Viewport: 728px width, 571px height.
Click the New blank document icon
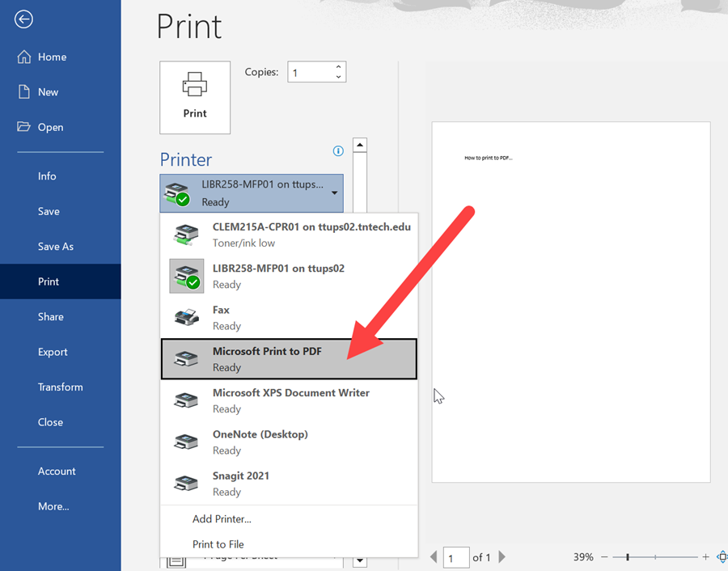tap(23, 91)
